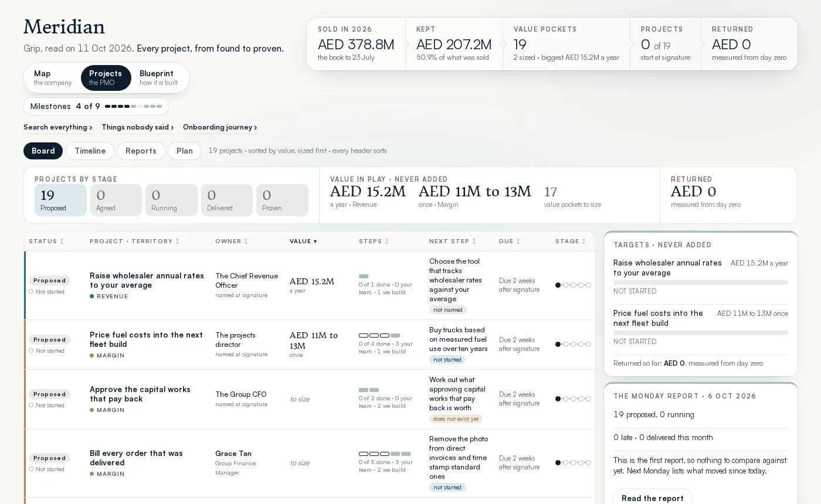Sort by the Next Step header

(x=453, y=241)
